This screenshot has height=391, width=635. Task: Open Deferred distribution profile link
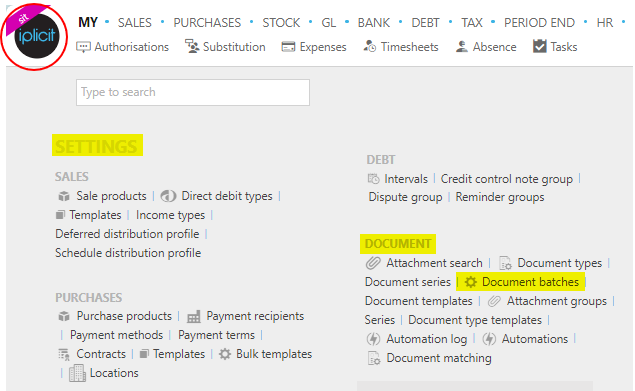127,234
